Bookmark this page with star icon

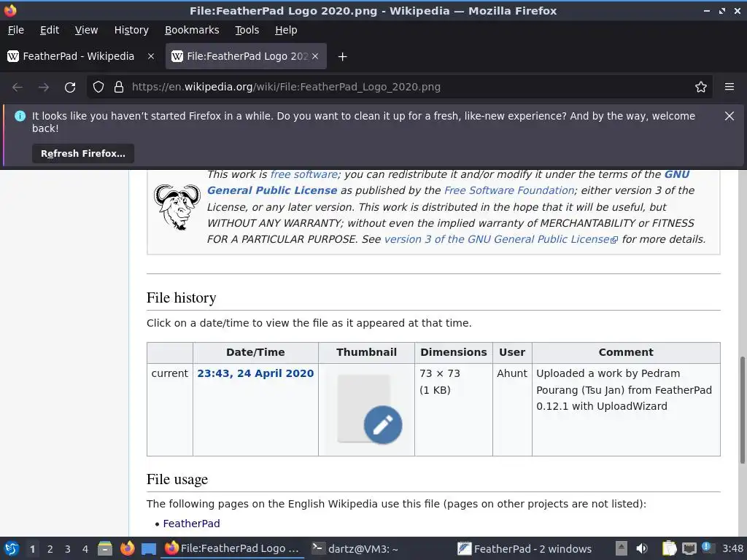(701, 87)
